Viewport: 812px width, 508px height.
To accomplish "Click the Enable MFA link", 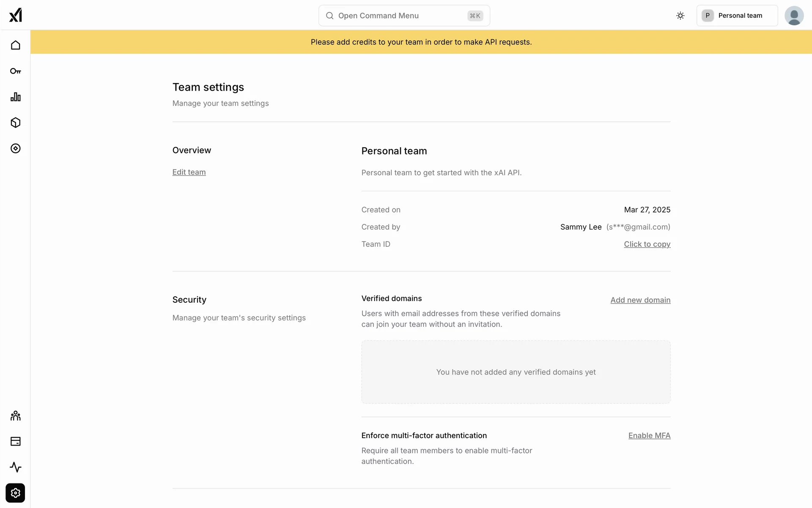I will click(649, 436).
